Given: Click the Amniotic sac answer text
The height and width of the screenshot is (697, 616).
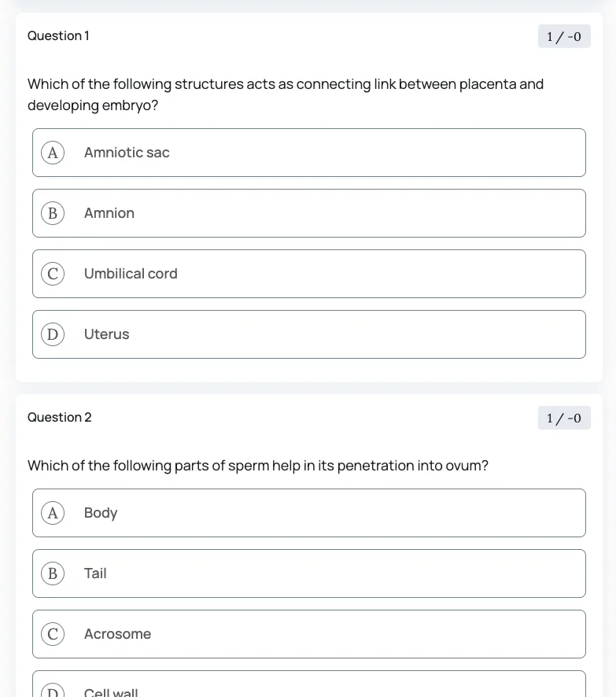Looking at the screenshot, I should click(x=127, y=153).
